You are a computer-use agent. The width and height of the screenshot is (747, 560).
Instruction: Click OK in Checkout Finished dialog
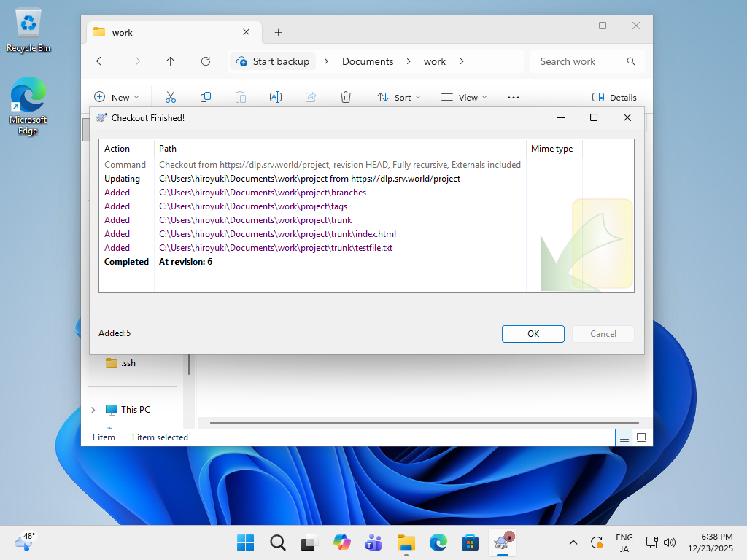[533, 333]
